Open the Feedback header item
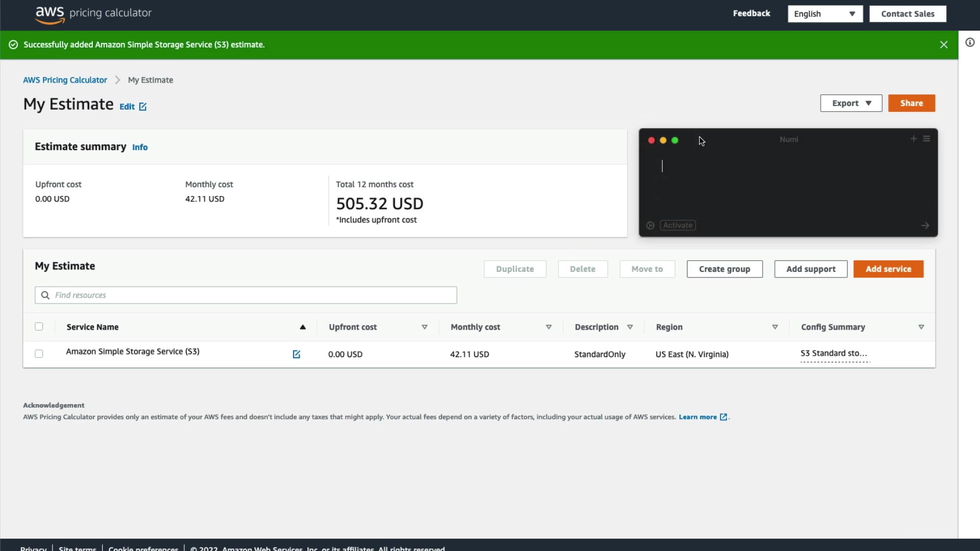Image resolution: width=980 pixels, height=551 pixels. [x=751, y=13]
